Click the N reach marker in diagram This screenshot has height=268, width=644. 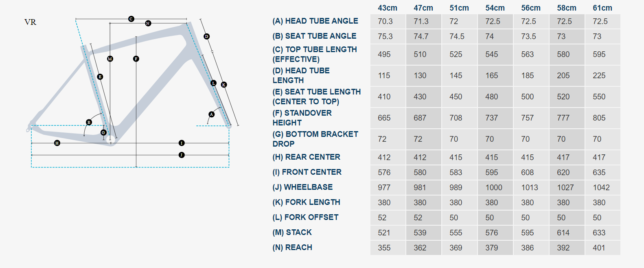[148, 24]
